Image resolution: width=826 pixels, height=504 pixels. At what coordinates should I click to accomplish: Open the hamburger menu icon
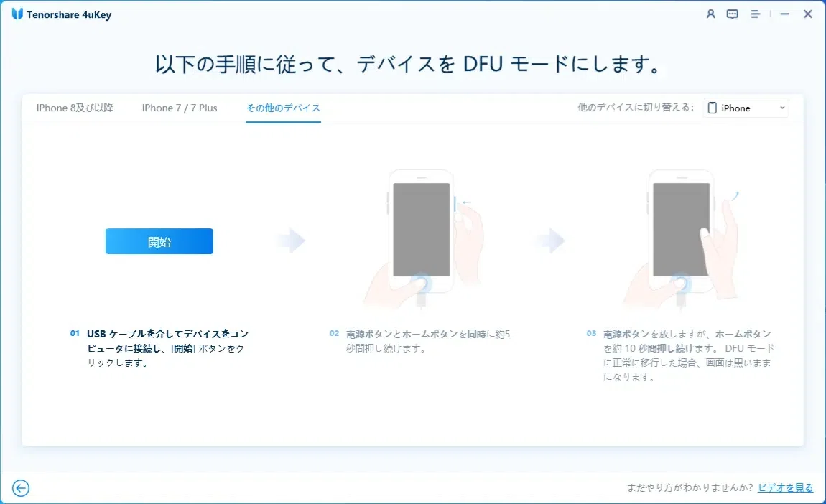pos(756,14)
